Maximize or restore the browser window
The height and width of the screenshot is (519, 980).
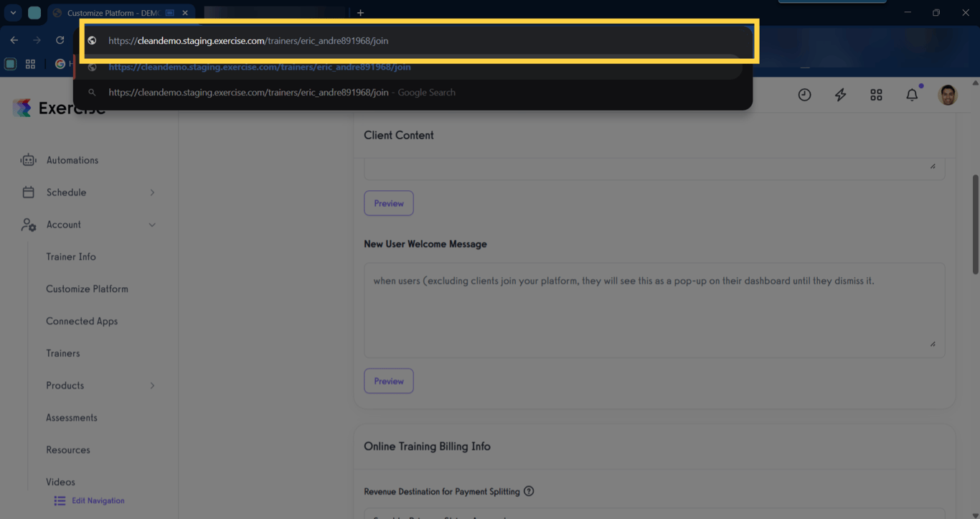(x=936, y=13)
